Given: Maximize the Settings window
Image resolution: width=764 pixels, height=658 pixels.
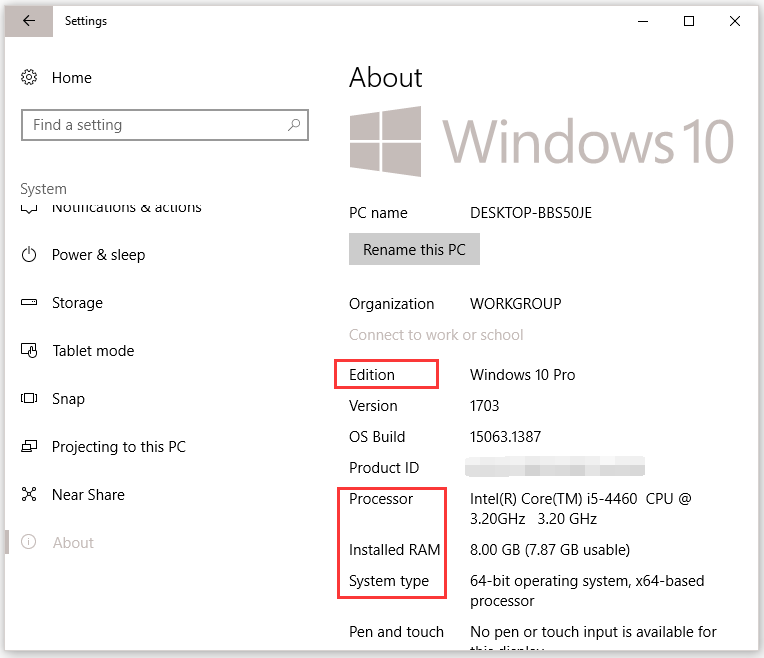Looking at the screenshot, I should click(688, 21).
